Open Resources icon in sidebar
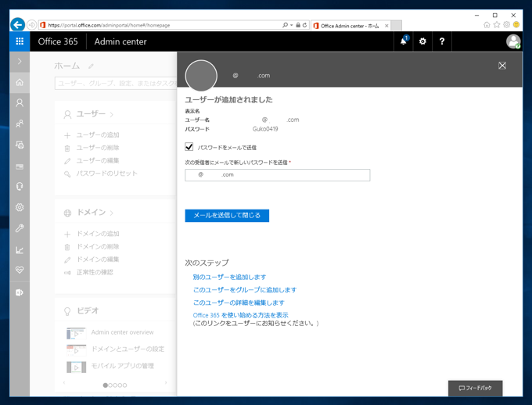Viewport: 532px width, 405px height. (20, 145)
